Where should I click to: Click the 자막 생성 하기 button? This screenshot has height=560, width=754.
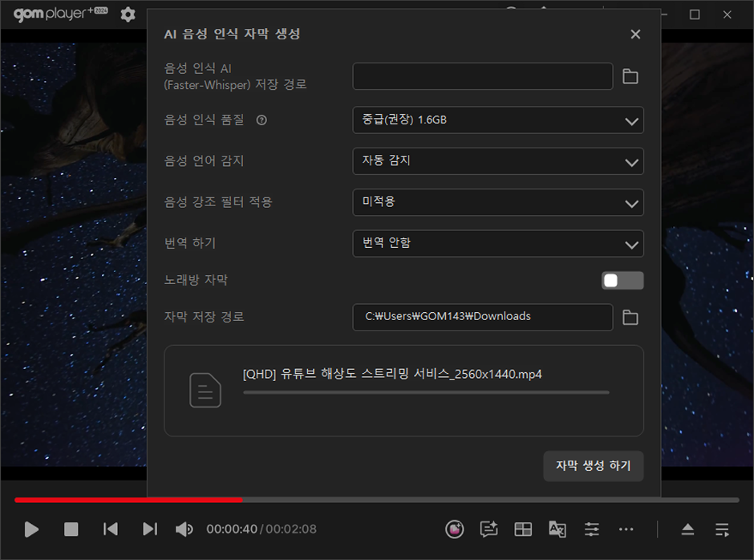click(593, 466)
